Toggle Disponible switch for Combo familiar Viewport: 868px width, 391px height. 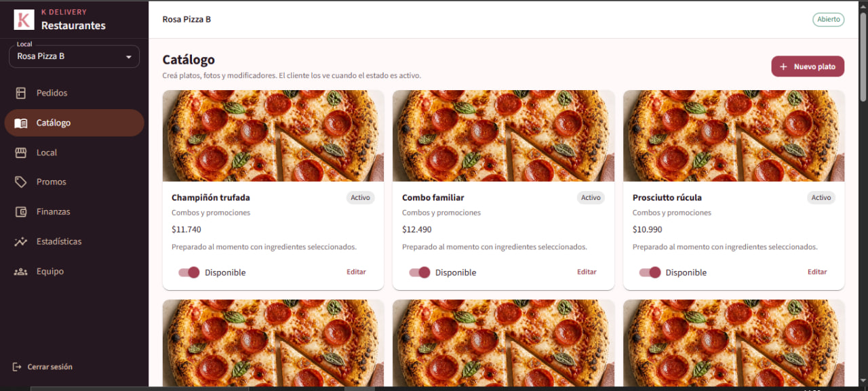pyautogui.click(x=420, y=272)
